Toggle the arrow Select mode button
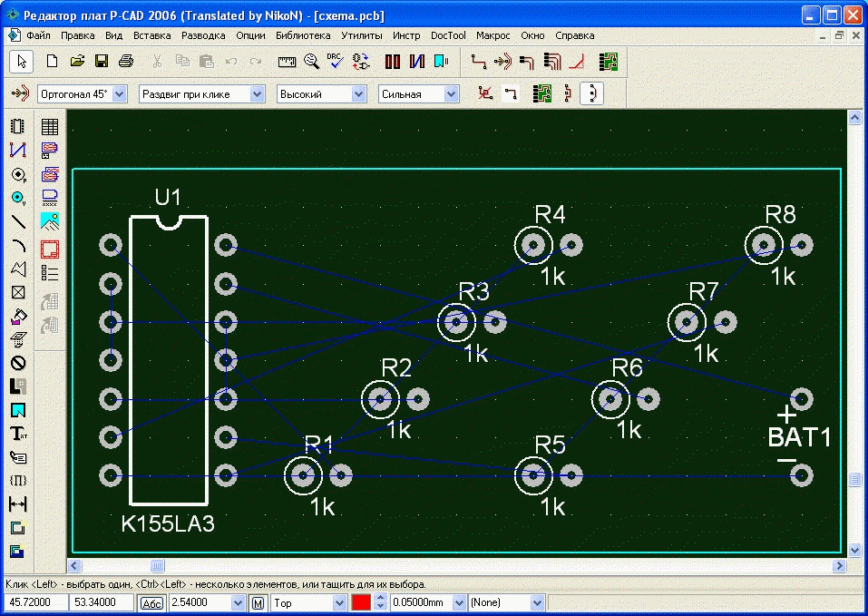This screenshot has width=868, height=616. point(22,62)
